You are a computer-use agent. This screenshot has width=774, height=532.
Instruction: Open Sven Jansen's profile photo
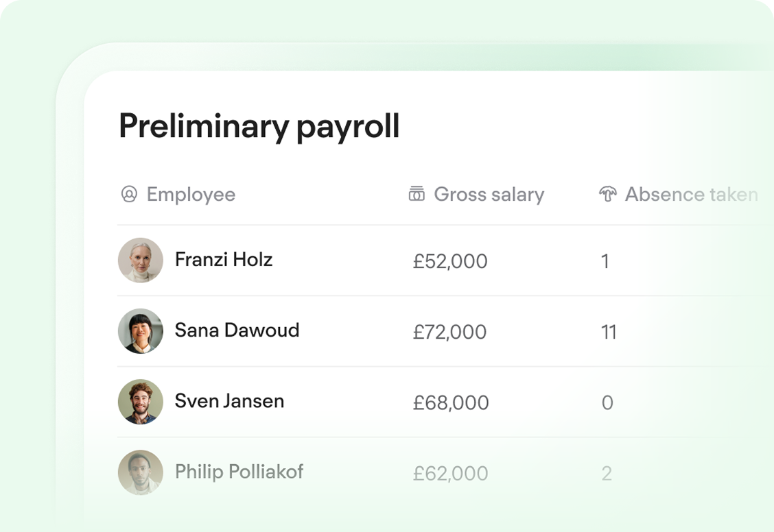pyautogui.click(x=140, y=402)
